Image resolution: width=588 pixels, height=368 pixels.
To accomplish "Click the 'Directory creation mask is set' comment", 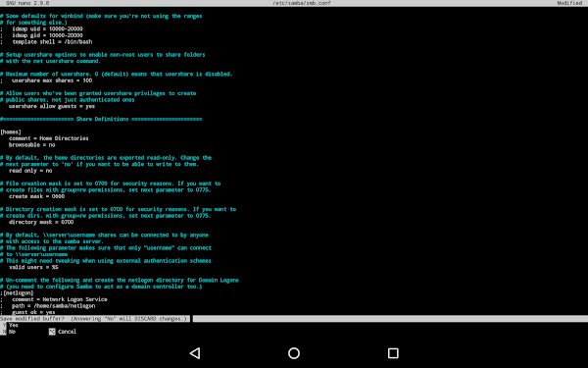I will tap(119, 209).
